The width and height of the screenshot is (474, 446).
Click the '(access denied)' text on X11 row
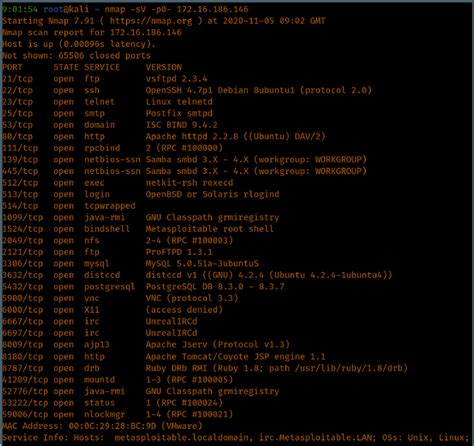pyautogui.click(x=184, y=310)
